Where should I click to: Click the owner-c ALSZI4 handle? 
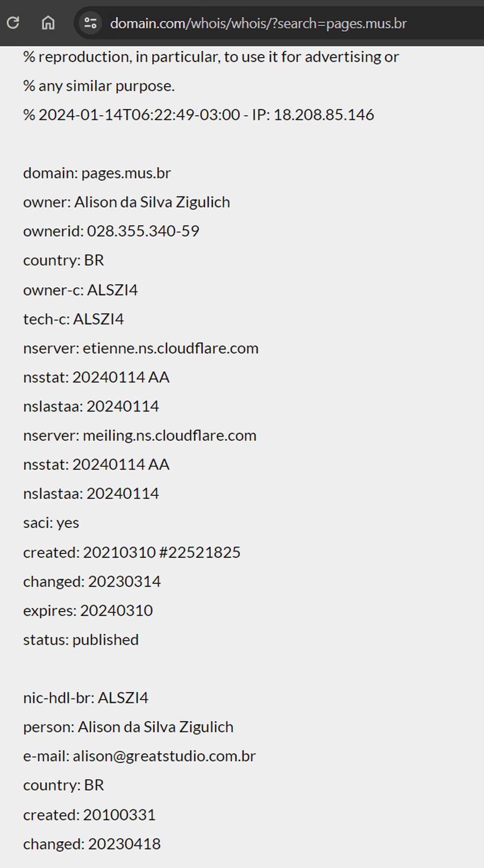[x=112, y=290]
